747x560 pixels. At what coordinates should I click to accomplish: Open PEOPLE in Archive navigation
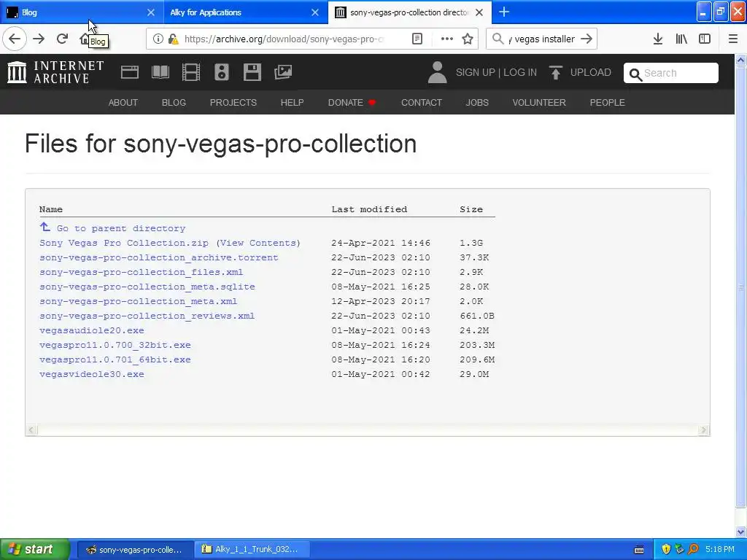[608, 102]
